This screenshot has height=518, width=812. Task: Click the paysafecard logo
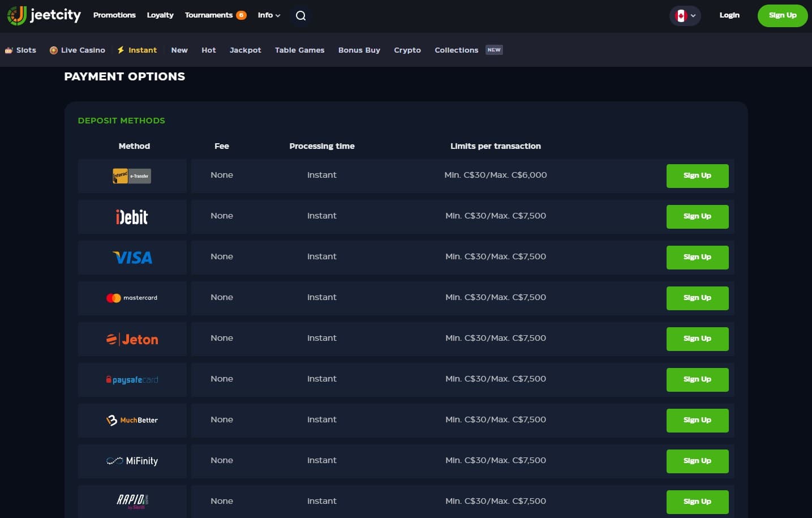[x=132, y=379]
